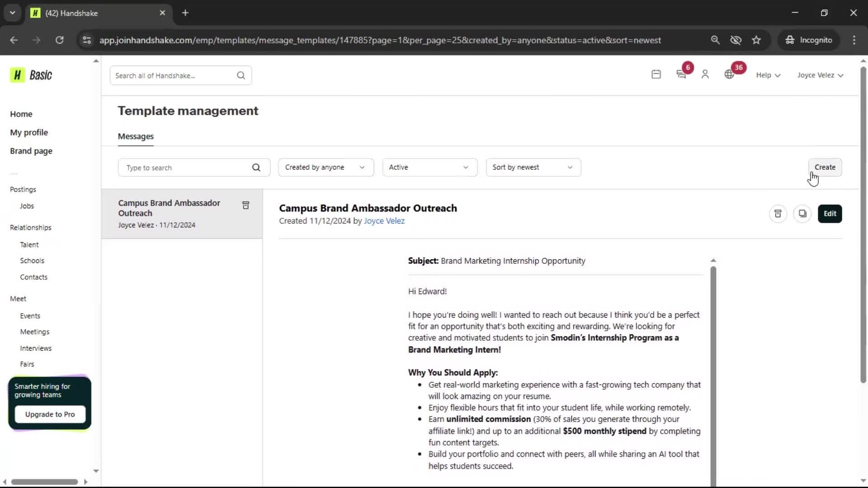
Task: Click the person profile icon in header
Action: pyautogui.click(x=705, y=75)
